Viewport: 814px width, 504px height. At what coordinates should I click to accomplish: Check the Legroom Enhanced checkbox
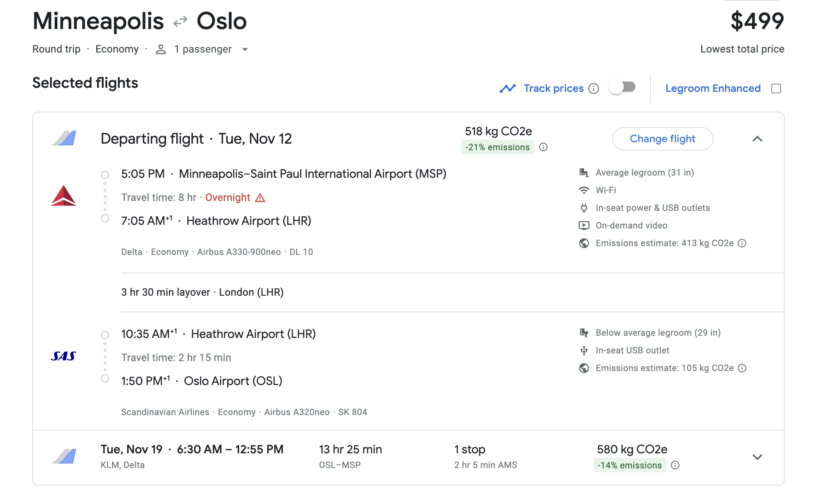(x=776, y=88)
